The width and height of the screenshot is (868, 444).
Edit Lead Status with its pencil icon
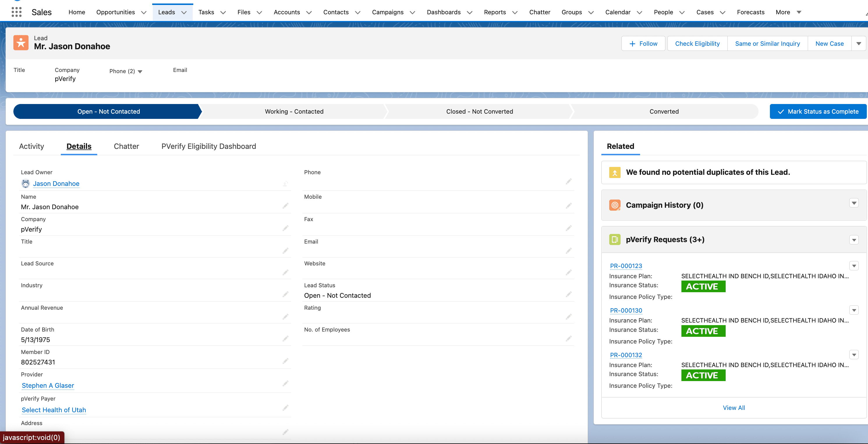569,294
